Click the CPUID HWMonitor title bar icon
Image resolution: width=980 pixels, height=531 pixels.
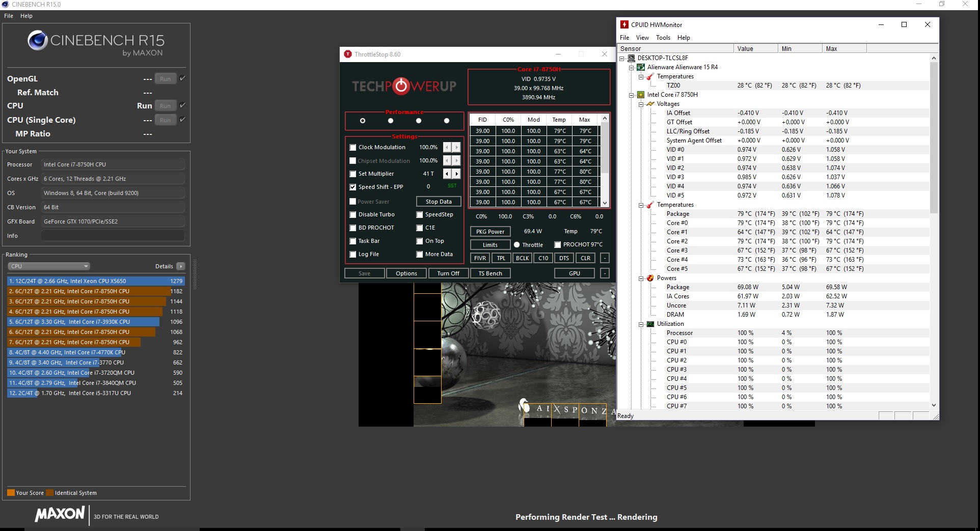624,24
